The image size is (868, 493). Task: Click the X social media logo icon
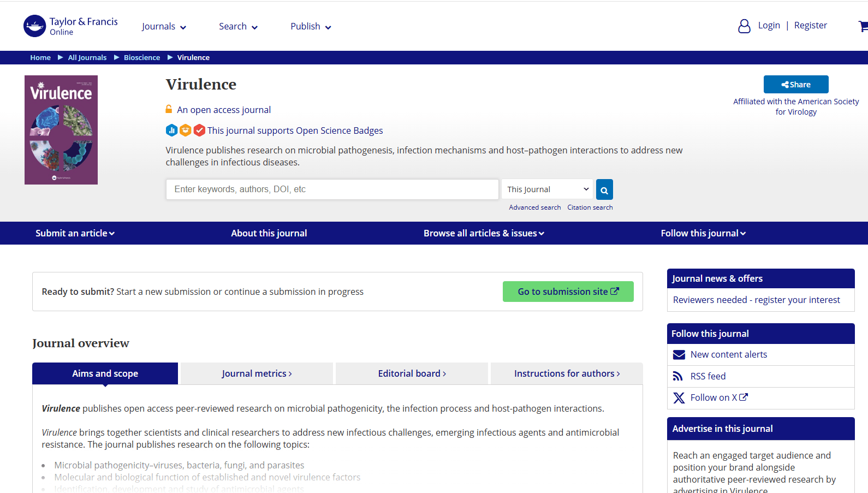(679, 398)
